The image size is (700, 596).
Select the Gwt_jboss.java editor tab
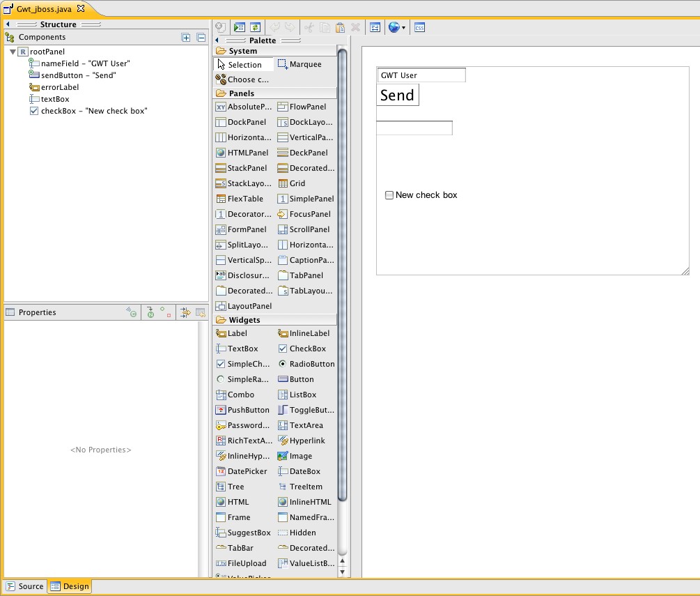point(42,8)
